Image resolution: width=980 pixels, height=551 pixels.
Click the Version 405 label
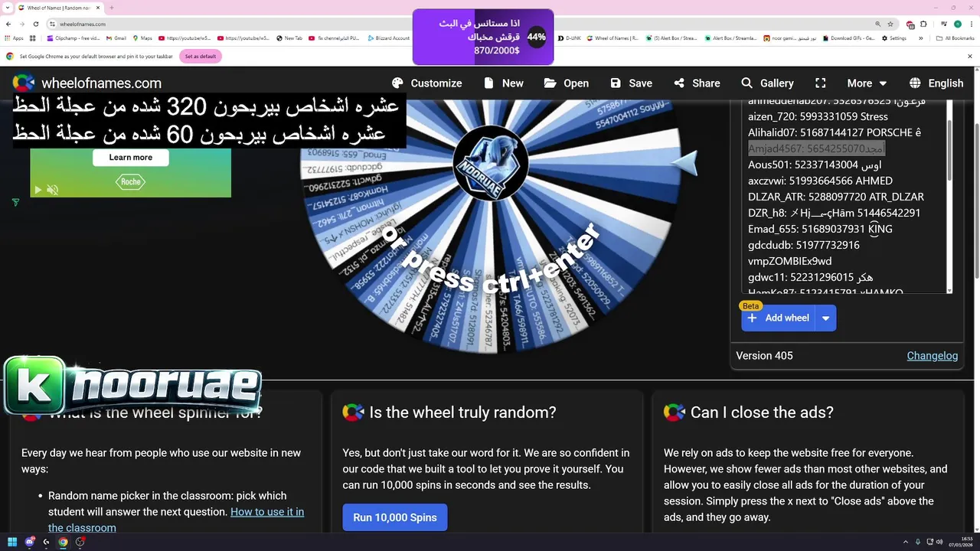(x=764, y=355)
